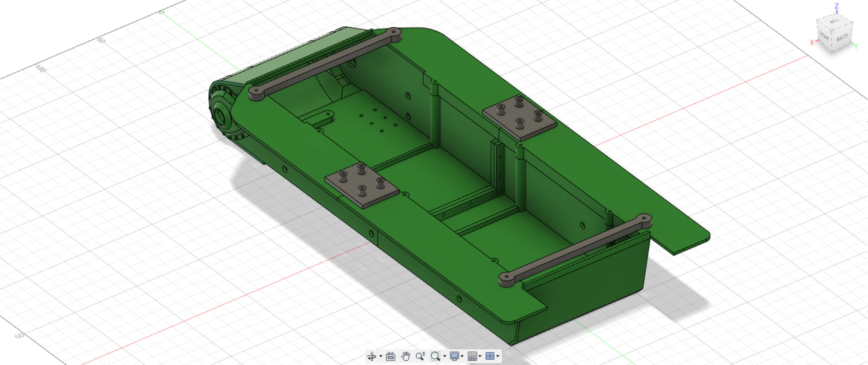Click the BACK face of the ViewCube
The image size is (868, 365).
(x=842, y=38)
